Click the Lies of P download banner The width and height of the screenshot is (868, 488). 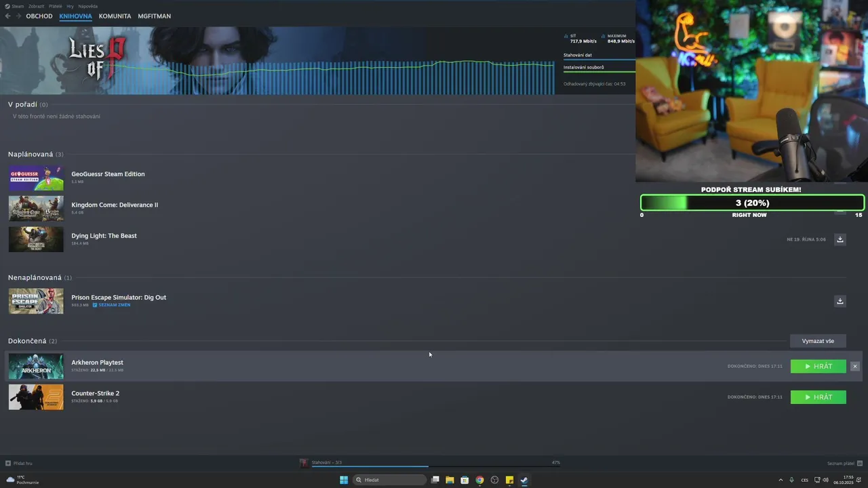[277, 61]
